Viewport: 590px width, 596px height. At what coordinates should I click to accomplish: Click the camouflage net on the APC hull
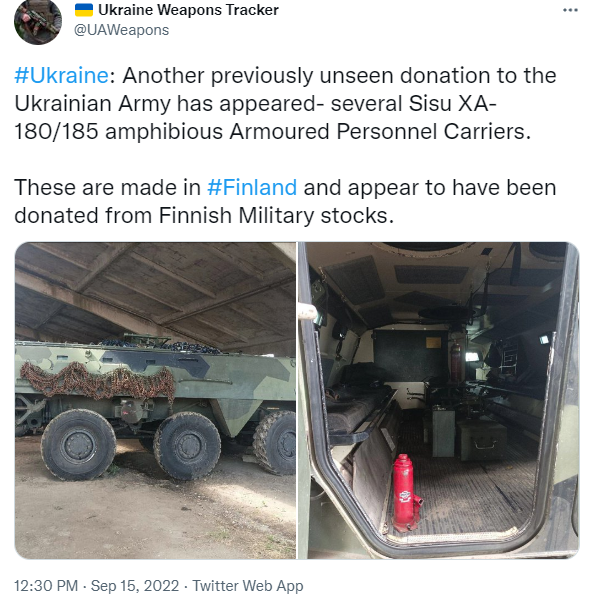pyautogui.click(x=97, y=381)
